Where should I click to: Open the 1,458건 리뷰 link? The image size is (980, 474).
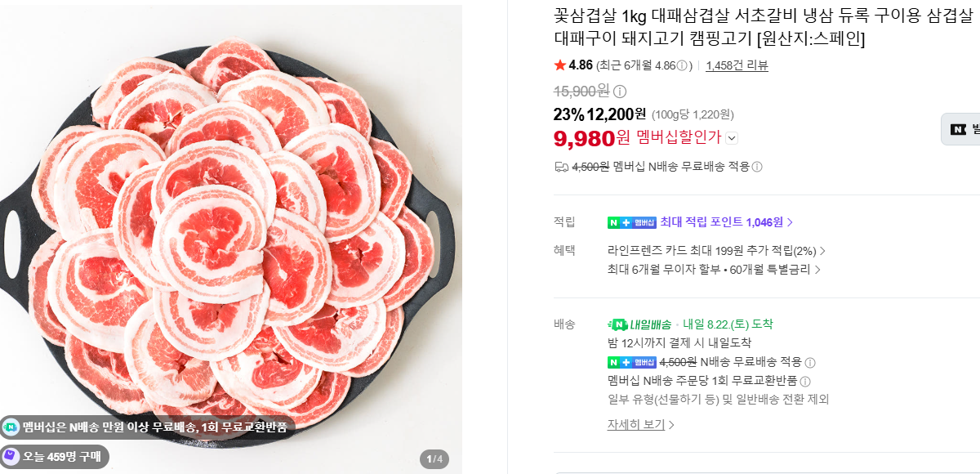(x=737, y=66)
